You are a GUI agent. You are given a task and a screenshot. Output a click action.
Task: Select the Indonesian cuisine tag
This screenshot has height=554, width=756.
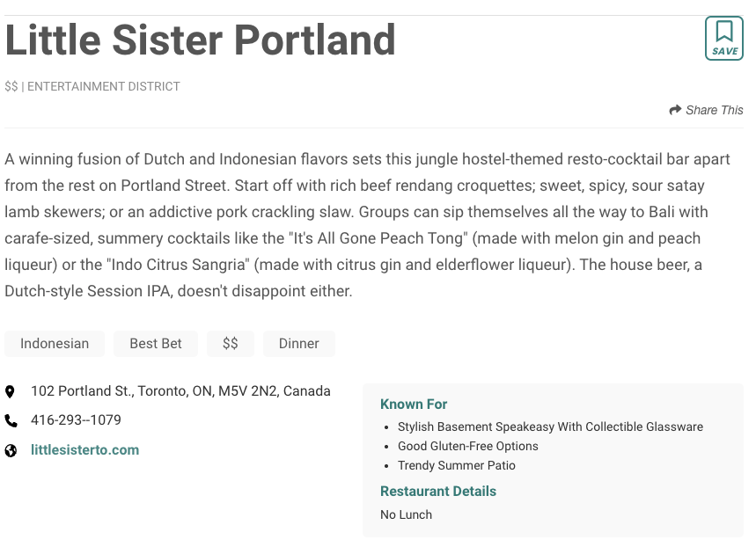pyautogui.click(x=55, y=344)
